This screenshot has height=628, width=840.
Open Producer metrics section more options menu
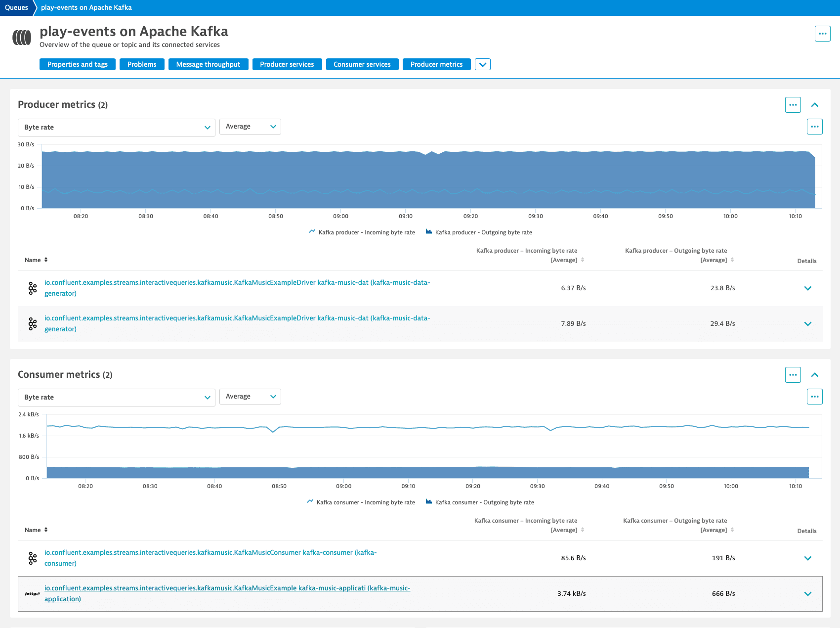(x=793, y=105)
